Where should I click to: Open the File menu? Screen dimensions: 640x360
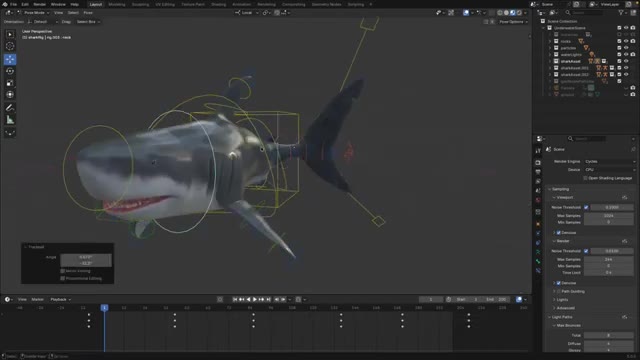click(x=13, y=4)
